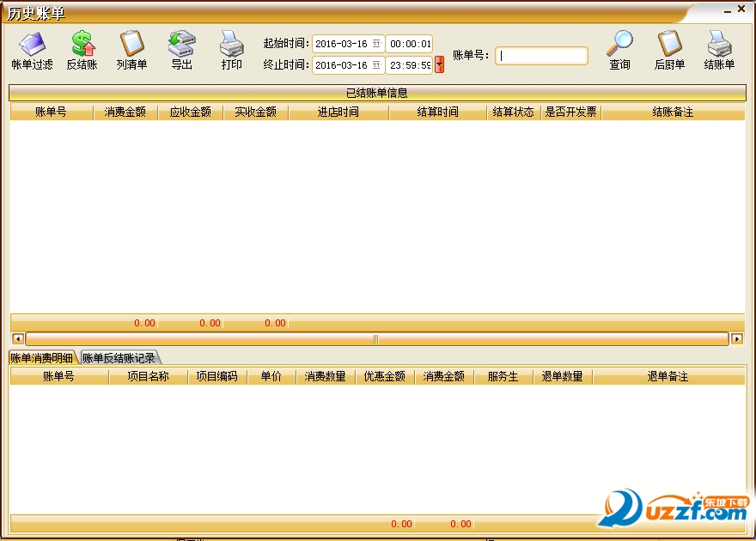This screenshot has height=541, width=756.
Task: Click the 导出 export icon
Action: pos(182,50)
